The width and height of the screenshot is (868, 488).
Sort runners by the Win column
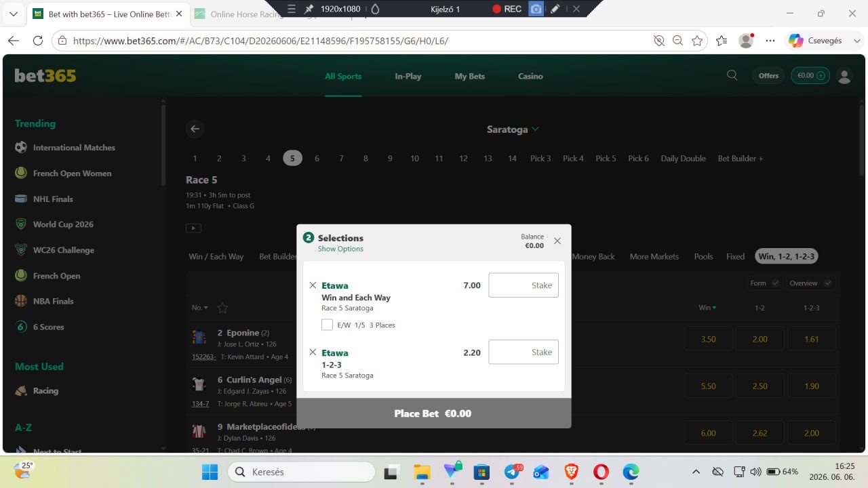pyautogui.click(x=708, y=308)
